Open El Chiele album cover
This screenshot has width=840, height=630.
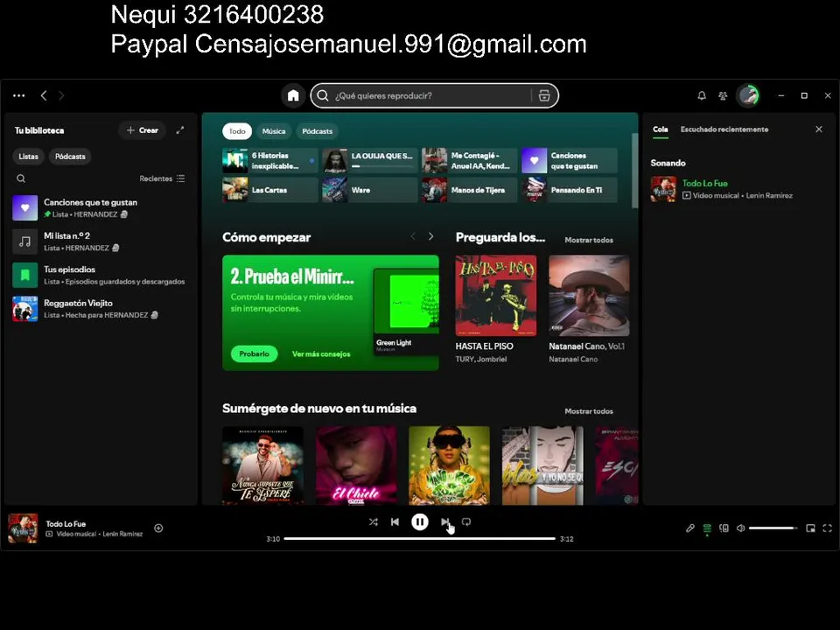(356, 465)
